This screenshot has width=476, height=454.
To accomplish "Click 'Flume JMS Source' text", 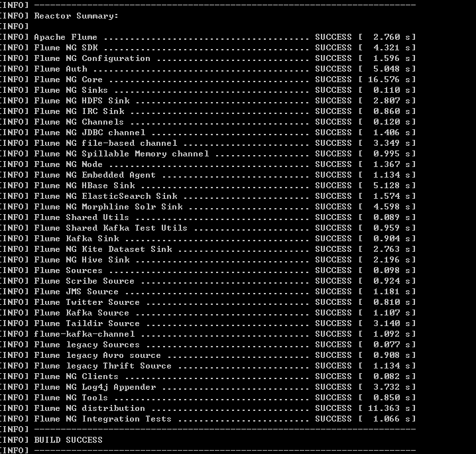I will 76,292.
